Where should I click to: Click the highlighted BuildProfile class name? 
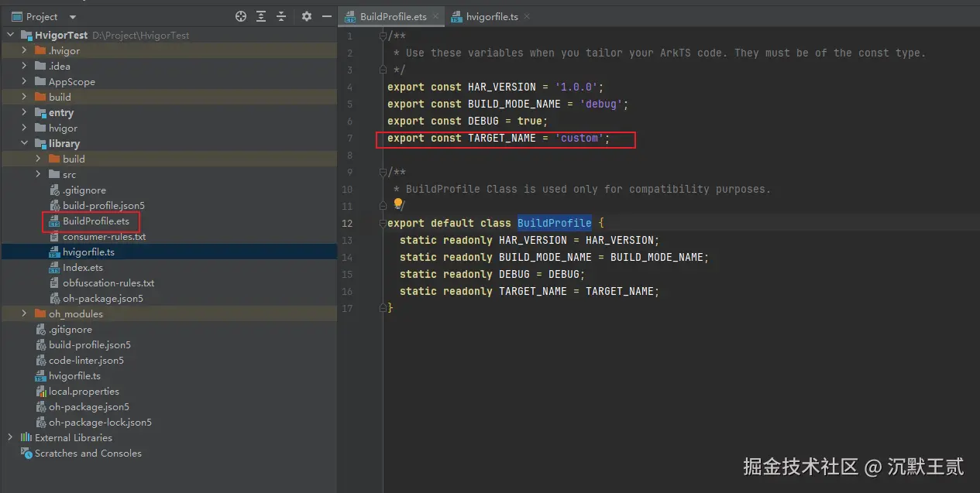point(555,223)
